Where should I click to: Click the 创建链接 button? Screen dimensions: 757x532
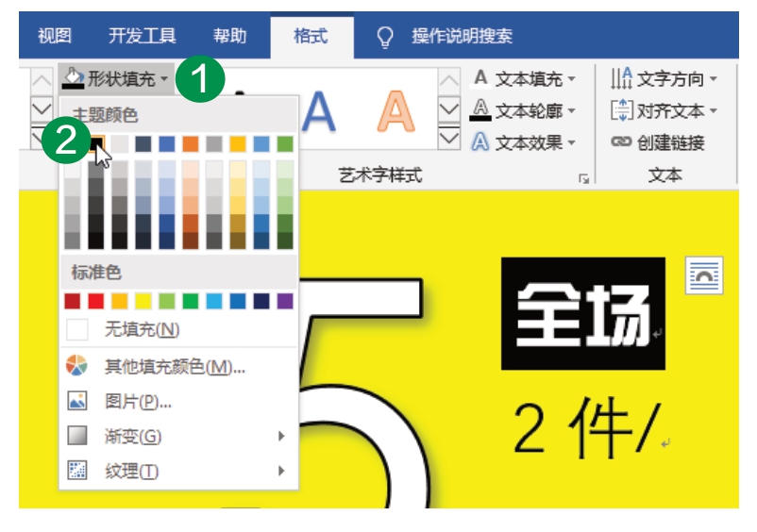coord(658,142)
